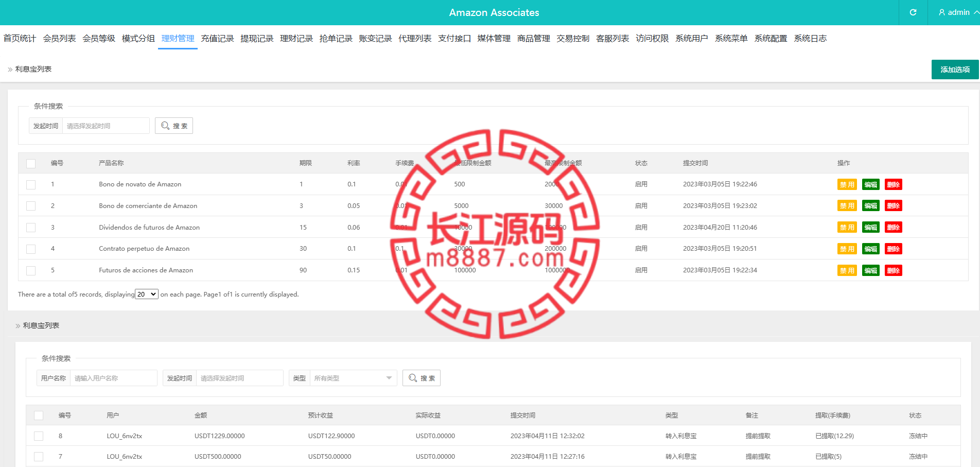980x467 pixels.
Task: Open the 账变记录 menu
Action: [375, 39]
